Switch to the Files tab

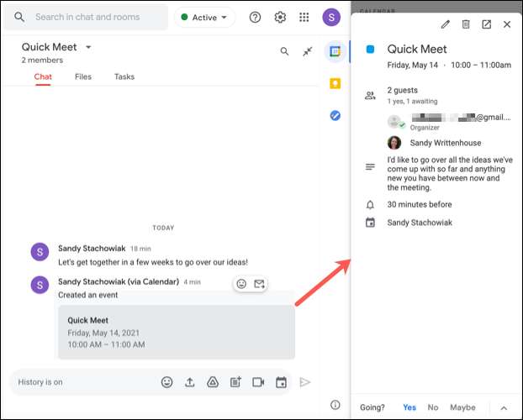click(83, 77)
